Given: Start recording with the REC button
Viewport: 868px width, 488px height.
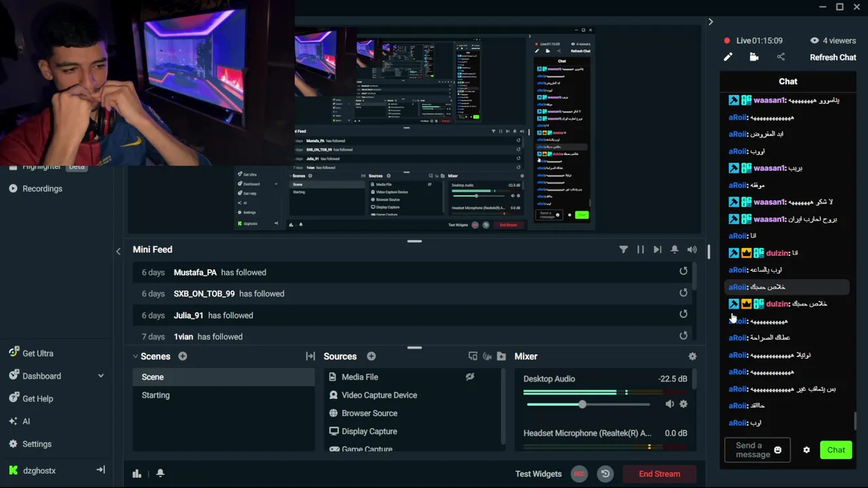Looking at the screenshot, I should pyautogui.click(x=579, y=474).
